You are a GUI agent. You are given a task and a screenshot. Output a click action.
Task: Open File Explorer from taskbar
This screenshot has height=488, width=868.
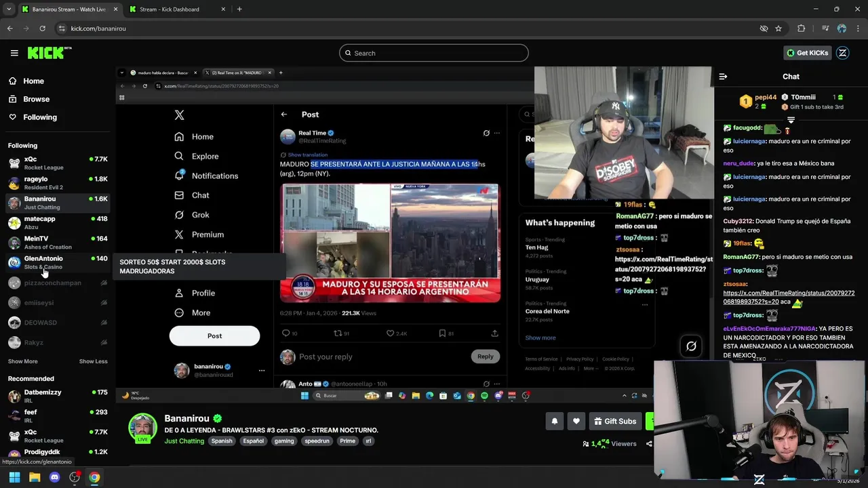pos(35,477)
